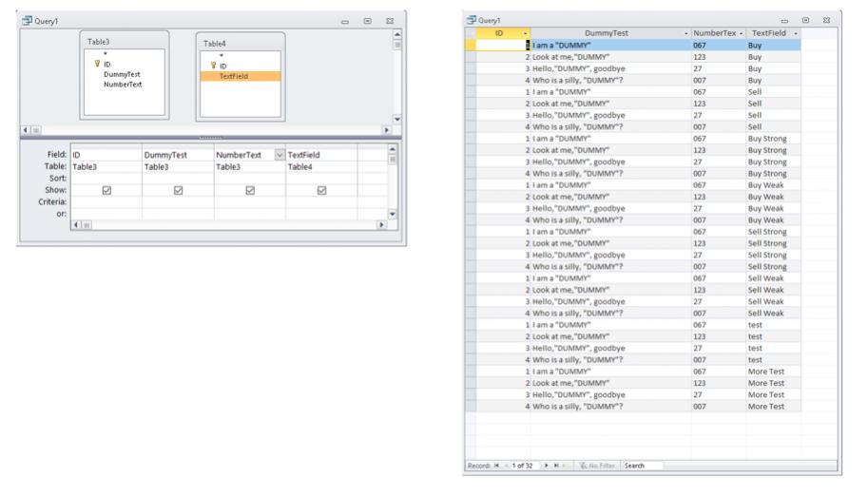The height and width of the screenshot is (496, 868).
Task: Select NumberText field in Table3 list
Action: click(x=123, y=85)
